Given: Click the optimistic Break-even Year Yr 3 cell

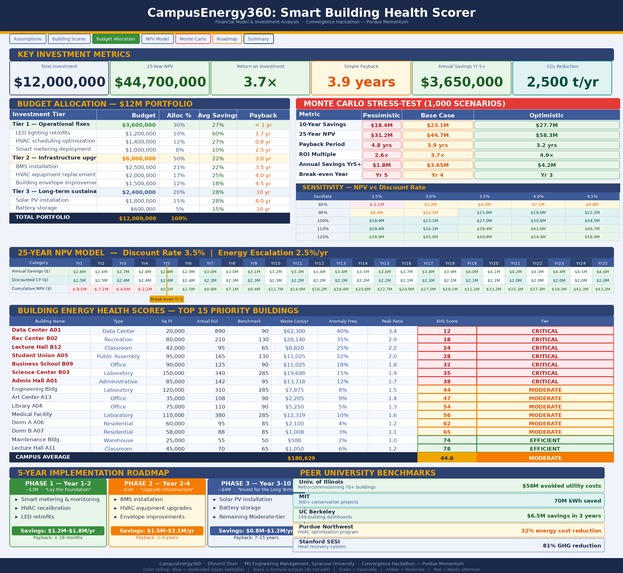Looking at the screenshot, I should tap(546, 175).
